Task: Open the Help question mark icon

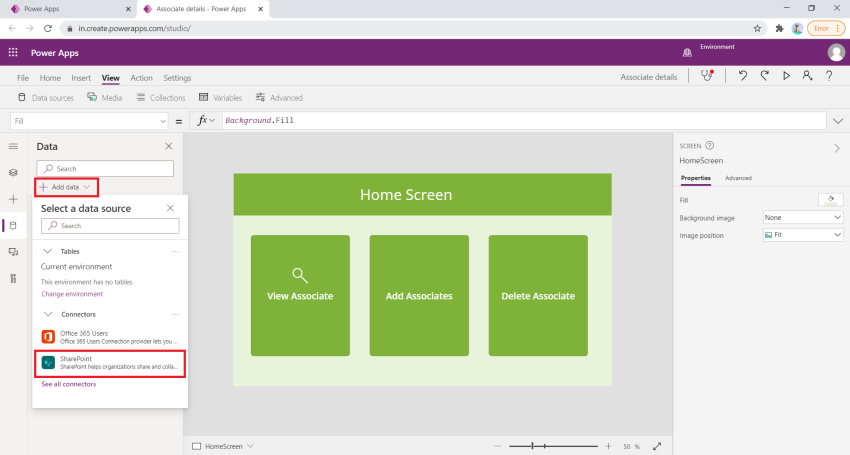Action: [x=829, y=76]
